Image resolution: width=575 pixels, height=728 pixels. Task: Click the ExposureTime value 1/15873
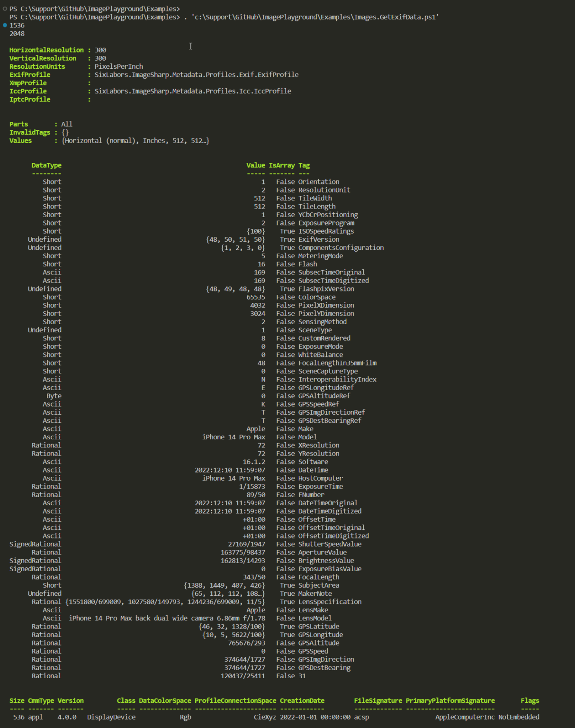coord(252,486)
